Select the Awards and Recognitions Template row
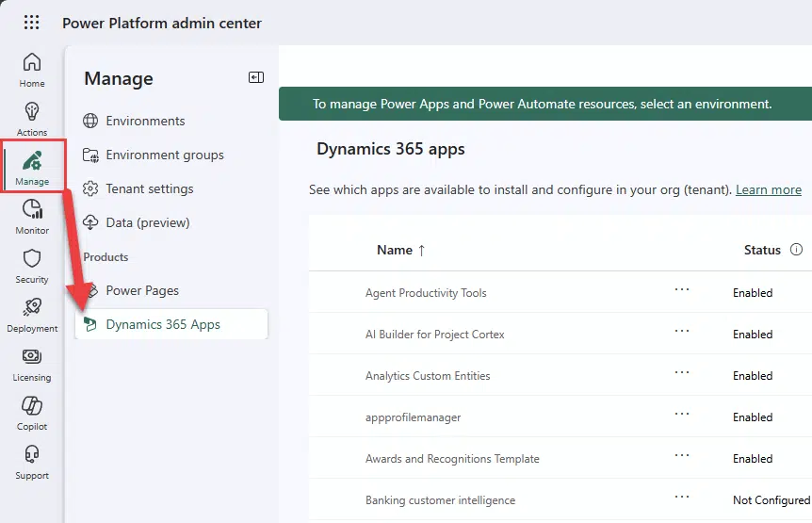The width and height of the screenshot is (812, 523). [x=560, y=458]
